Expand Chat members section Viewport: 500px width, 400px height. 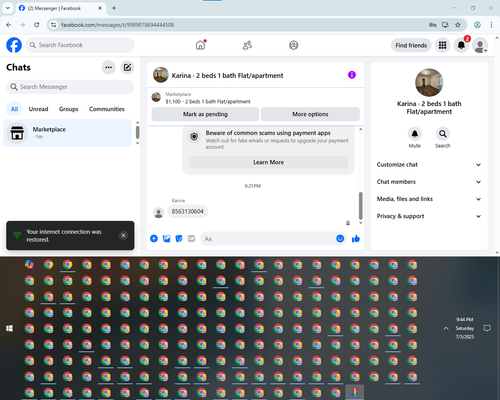pyautogui.click(x=429, y=182)
